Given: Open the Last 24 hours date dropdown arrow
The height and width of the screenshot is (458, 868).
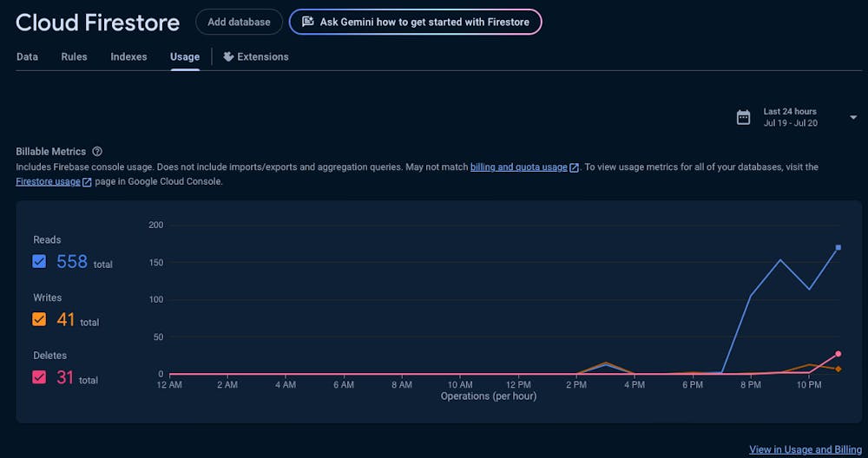Looking at the screenshot, I should click(x=853, y=117).
